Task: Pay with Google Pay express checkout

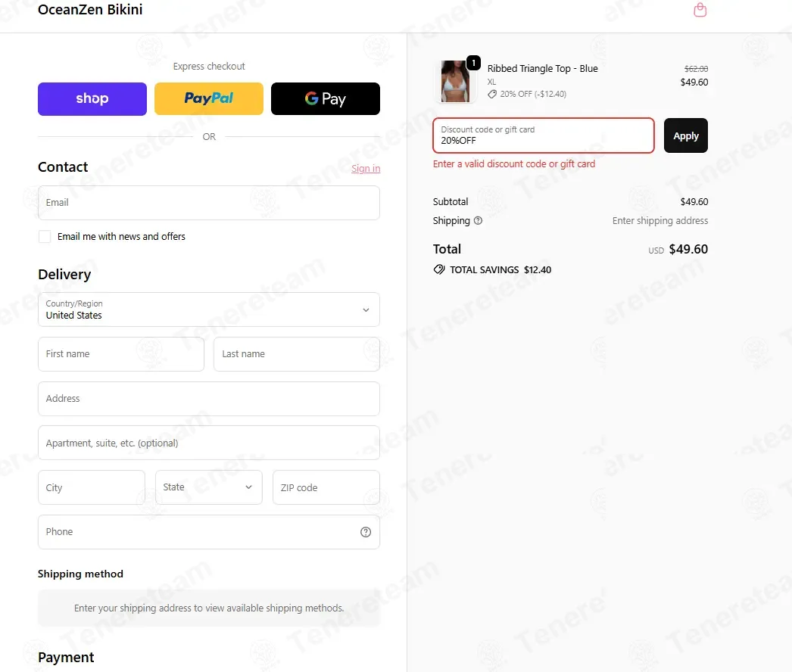Action: pos(326,99)
